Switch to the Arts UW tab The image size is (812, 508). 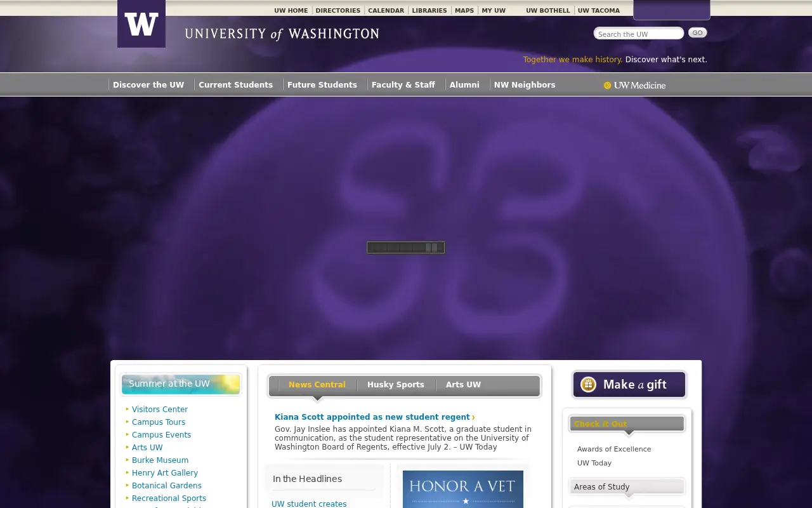tap(463, 385)
